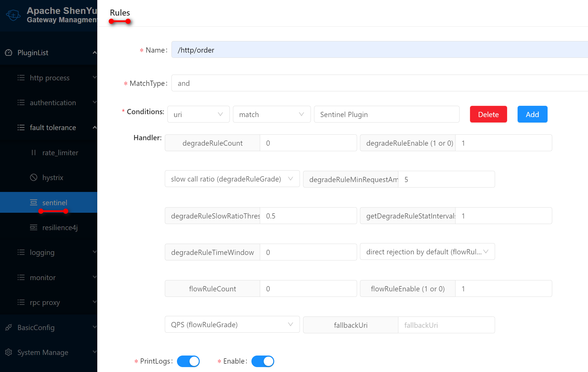Open the uri condition type dropdown
The width and height of the screenshot is (588, 372).
click(x=198, y=114)
